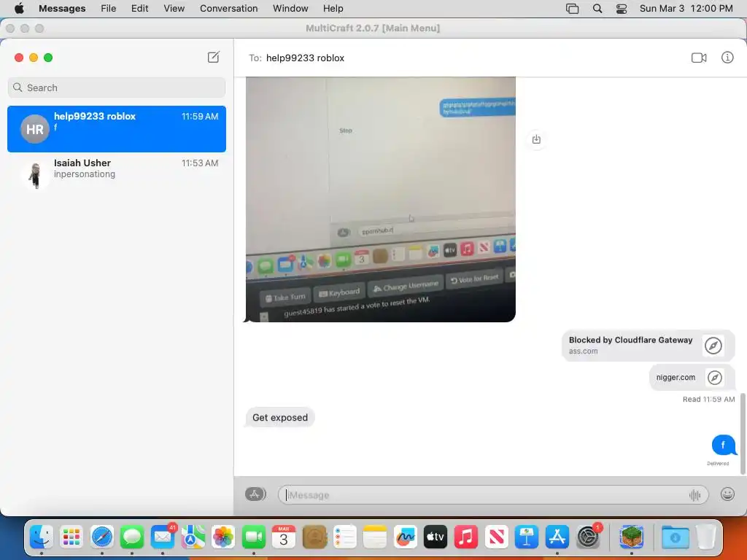Click the HR contact avatar
The image size is (747, 560).
pyautogui.click(x=35, y=129)
